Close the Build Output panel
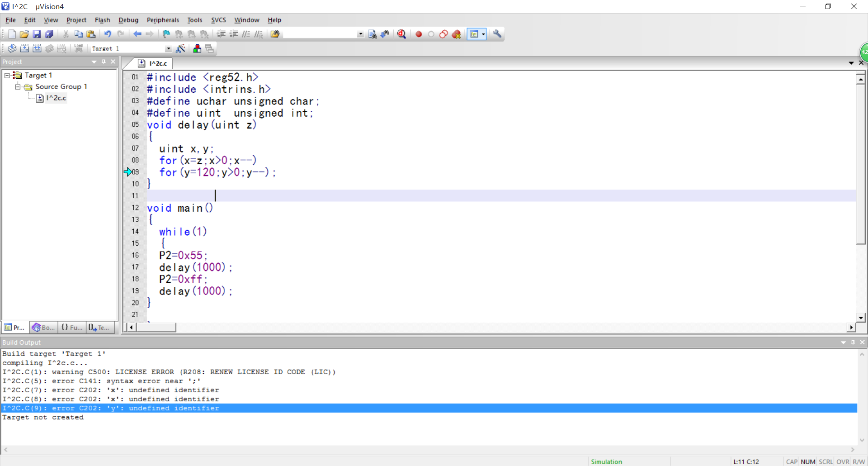The width and height of the screenshot is (868, 466). tap(862, 342)
